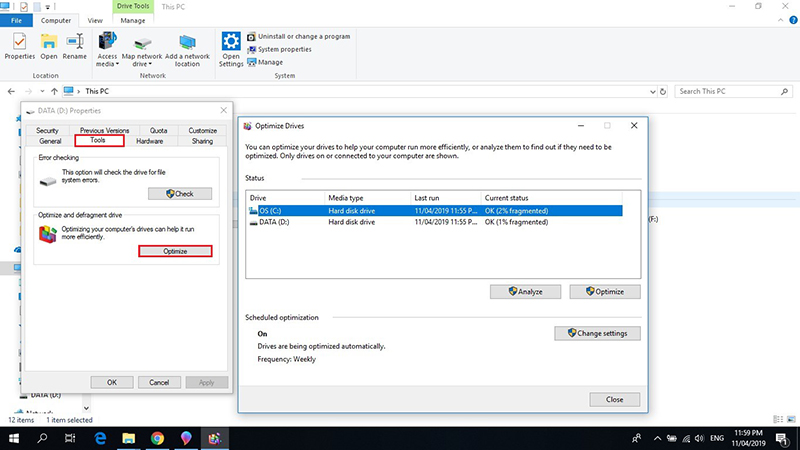Select the OS (C:) drive row

435,211
